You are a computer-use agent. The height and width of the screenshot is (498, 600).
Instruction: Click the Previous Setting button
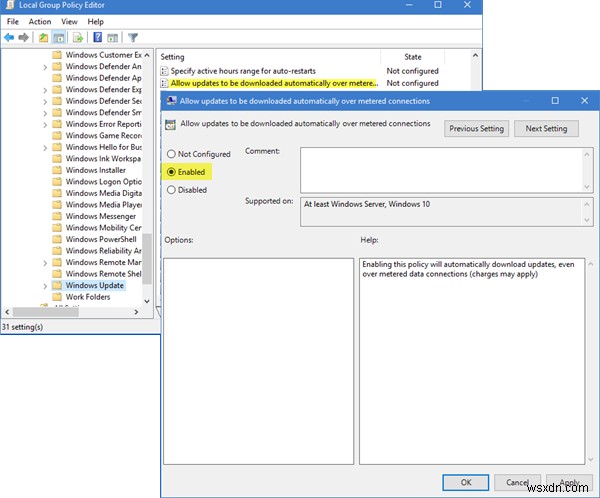476,129
